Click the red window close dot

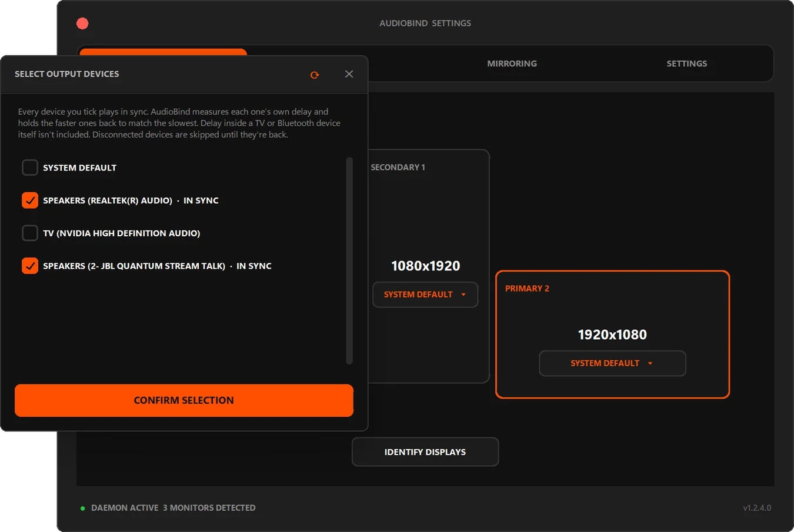point(82,24)
